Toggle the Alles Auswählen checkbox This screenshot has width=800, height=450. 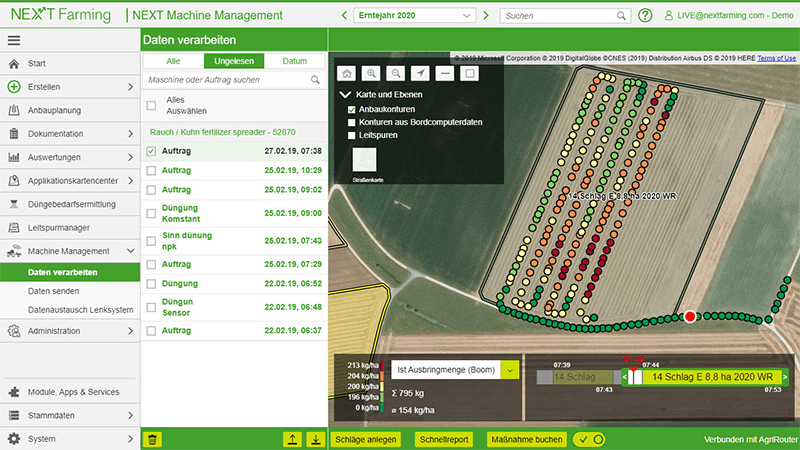click(151, 106)
